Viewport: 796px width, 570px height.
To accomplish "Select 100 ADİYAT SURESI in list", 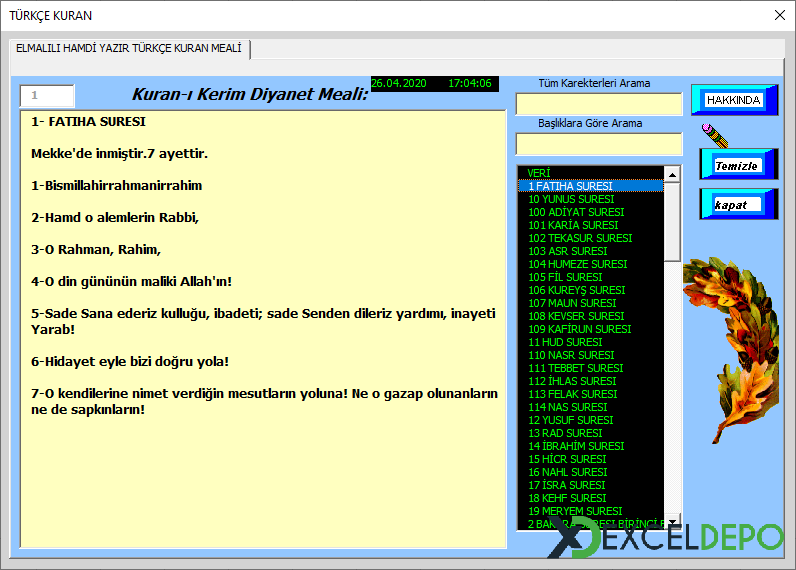I will (x=591, y=212).
